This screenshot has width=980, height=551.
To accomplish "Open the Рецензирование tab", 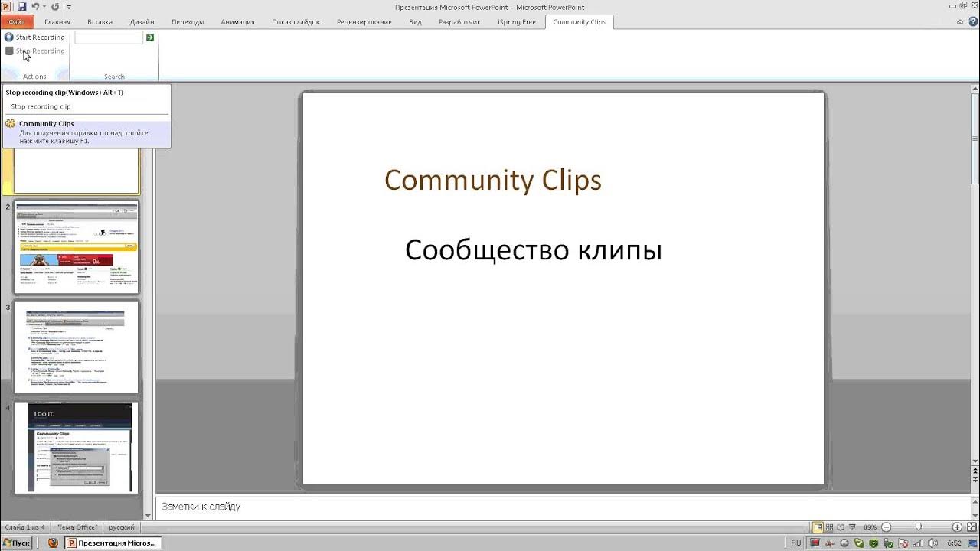I will click(x=364, y=22).
